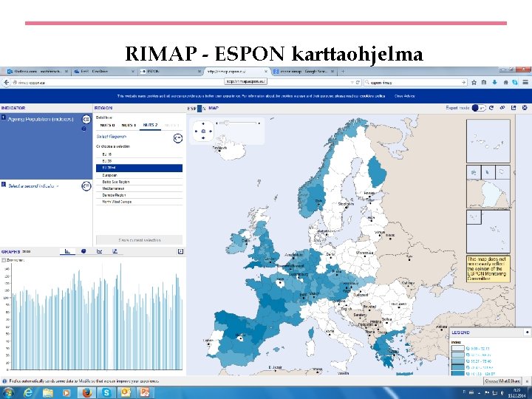Bookmark this page with the star icon
Image resolution: width=532 pixels, height=399 pixels.
tap(474, 83)
